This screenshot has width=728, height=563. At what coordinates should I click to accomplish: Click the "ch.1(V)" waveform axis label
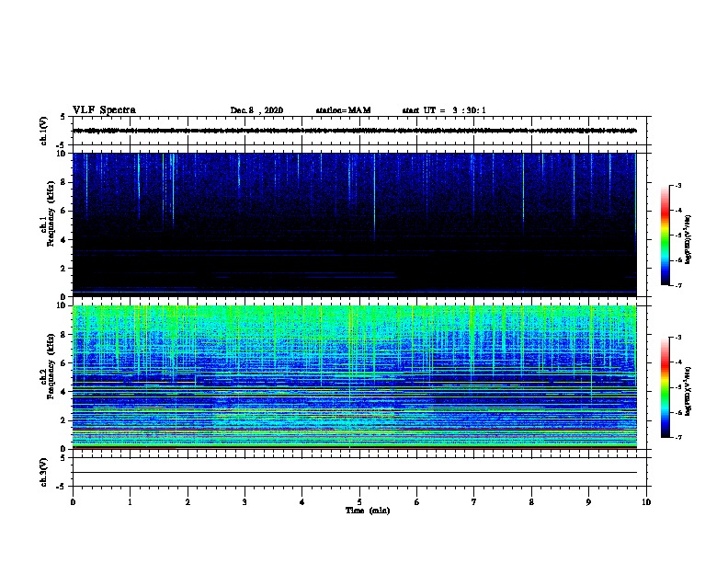(44, 131)
